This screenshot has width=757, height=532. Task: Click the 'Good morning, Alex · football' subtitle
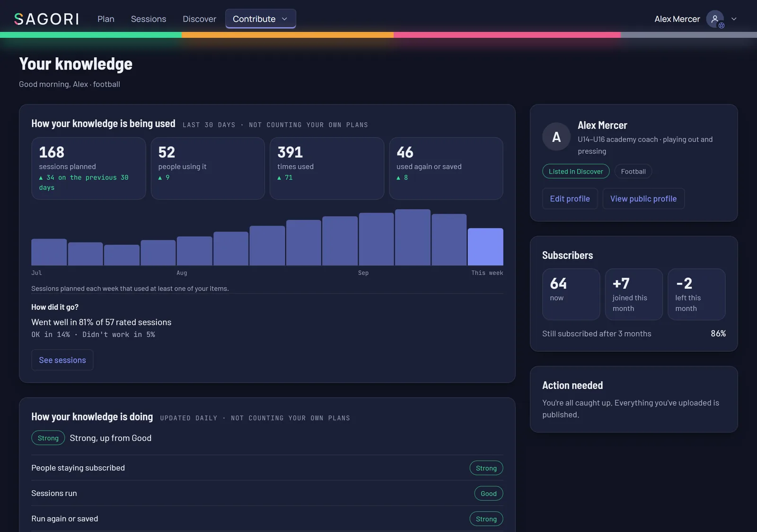click(x=70, y=84)
